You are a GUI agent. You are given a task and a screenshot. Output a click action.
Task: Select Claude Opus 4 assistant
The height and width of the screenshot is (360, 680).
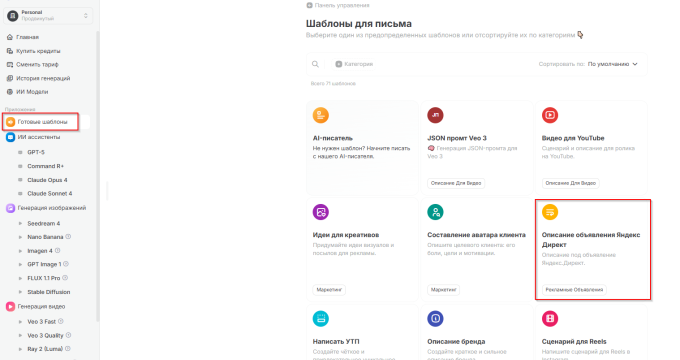(47, 180)
